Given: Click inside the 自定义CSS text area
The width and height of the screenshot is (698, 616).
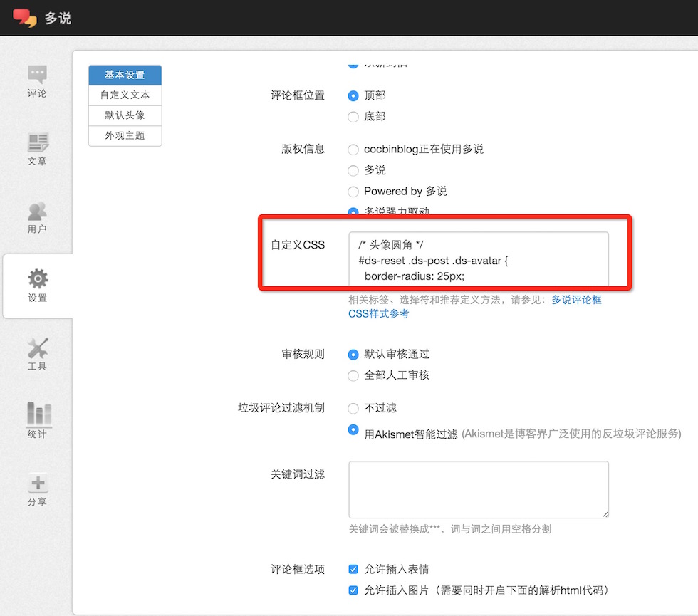Looking at the screenshot, I should (x=479, y=259).
